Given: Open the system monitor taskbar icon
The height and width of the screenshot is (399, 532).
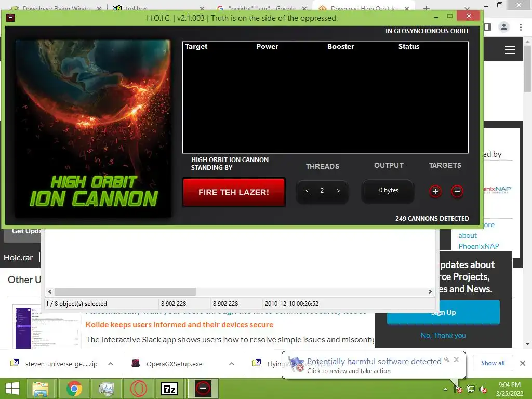Looking at the screenshot, I should [x=106, y=389].
